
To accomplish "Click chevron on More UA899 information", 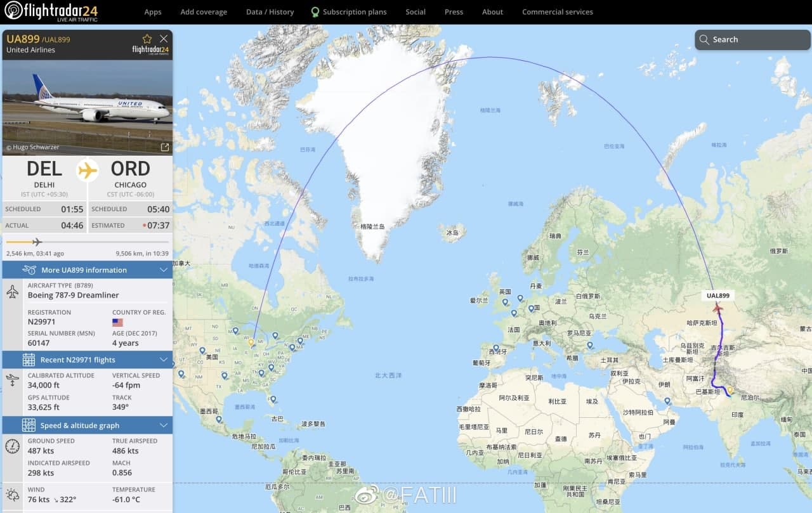I will click(164, 269).
